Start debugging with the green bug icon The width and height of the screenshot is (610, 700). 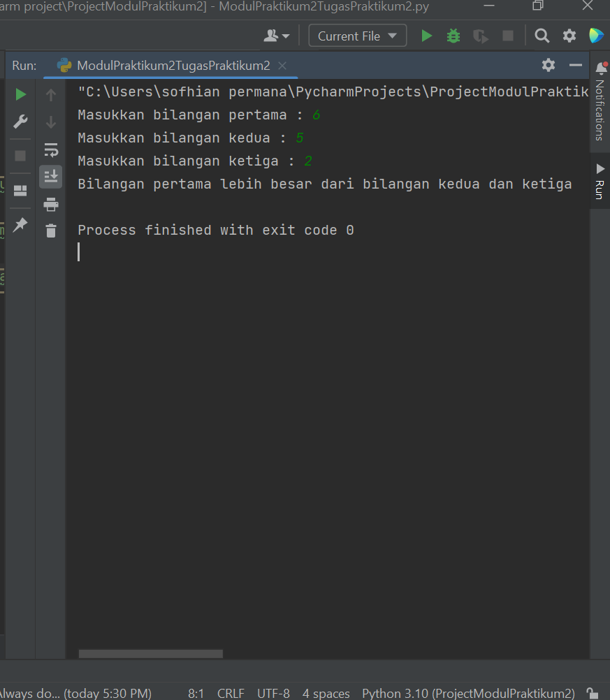(x=453, y=36)
